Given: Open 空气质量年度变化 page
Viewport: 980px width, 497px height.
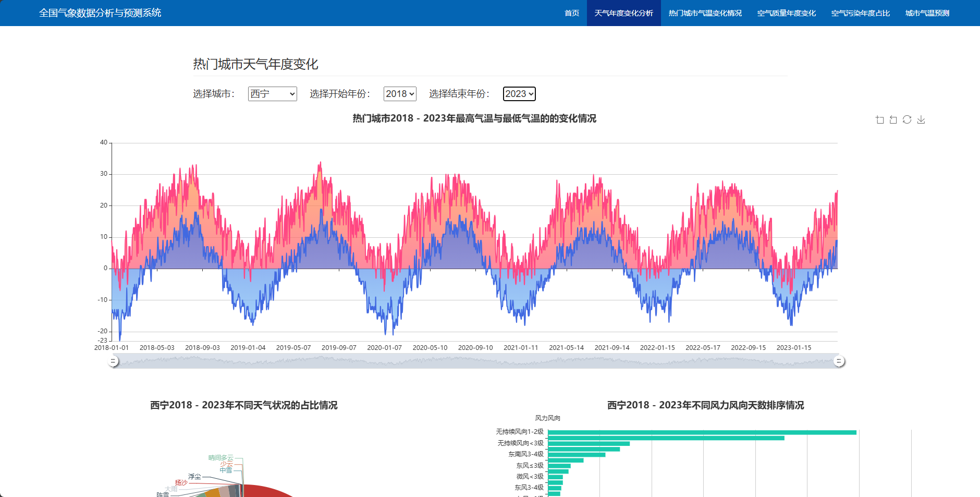Looking at the screenshot, I should (x=787, y=13).
